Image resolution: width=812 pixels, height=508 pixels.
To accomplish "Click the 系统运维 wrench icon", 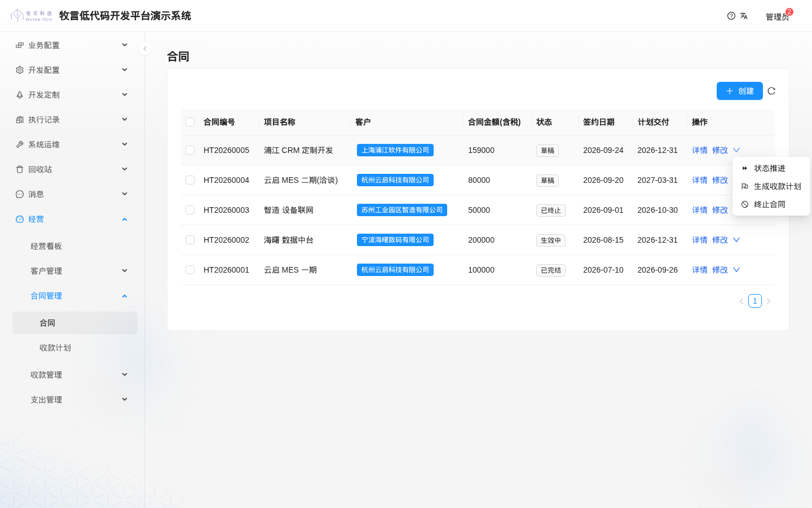I will (x=20, y=144).
